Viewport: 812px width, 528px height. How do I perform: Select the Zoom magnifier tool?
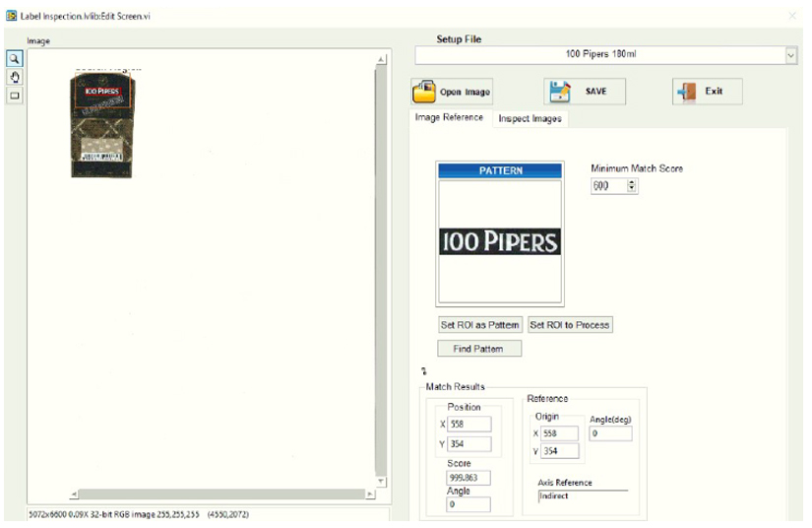point(15,58)
